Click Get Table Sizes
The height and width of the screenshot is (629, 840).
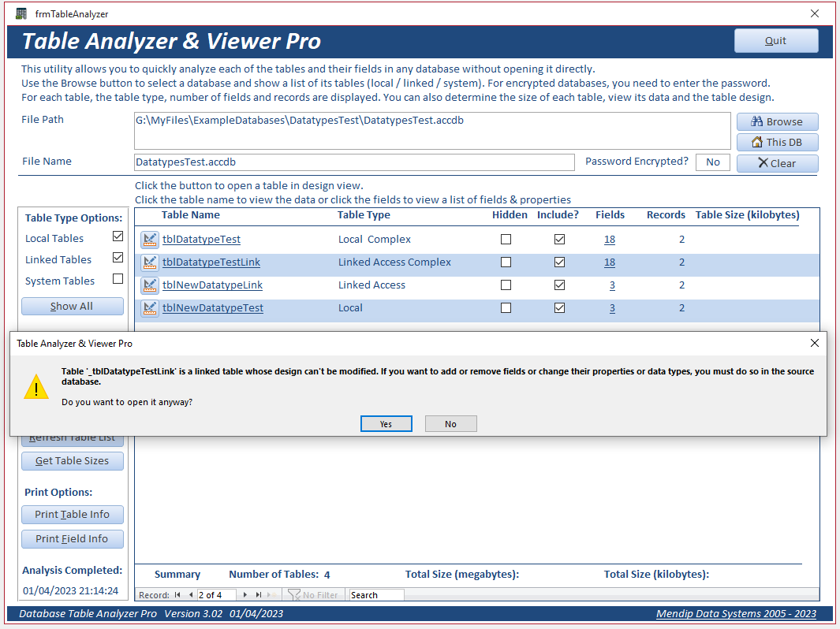73,461
